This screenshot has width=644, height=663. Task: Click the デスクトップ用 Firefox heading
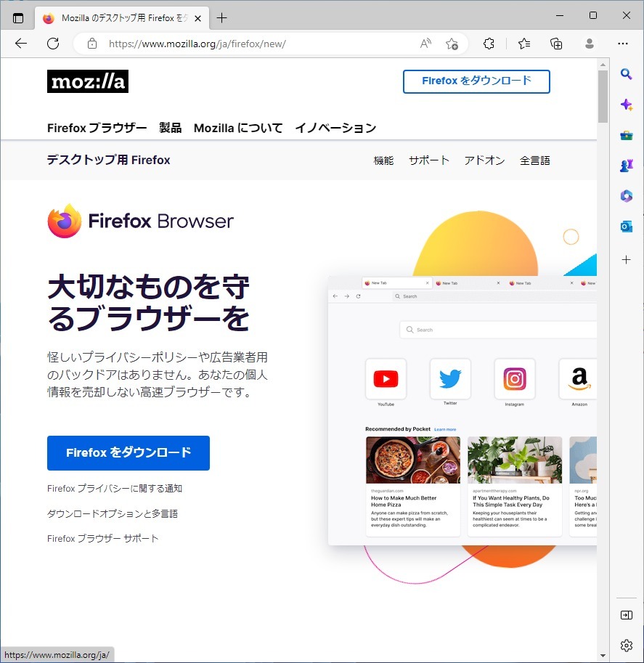coord(109,160)
